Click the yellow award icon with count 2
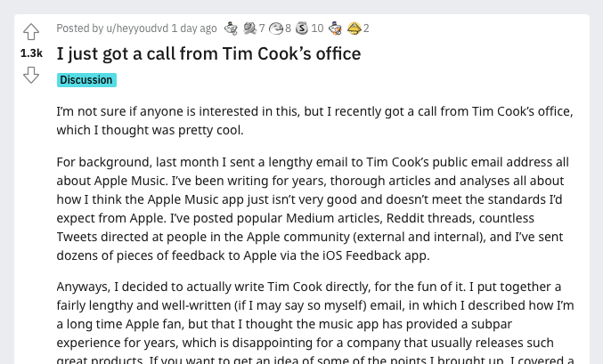 (x=354, y=28)
